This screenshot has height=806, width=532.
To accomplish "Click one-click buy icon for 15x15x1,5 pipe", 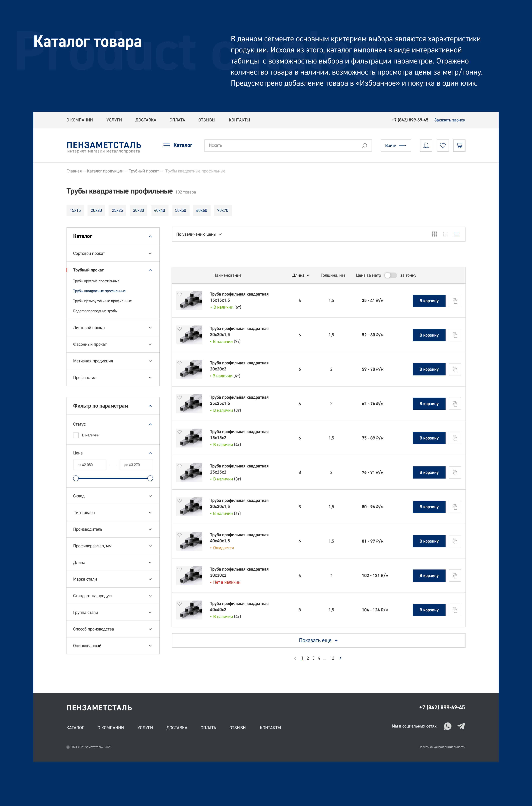I will (x=455, y=301).
